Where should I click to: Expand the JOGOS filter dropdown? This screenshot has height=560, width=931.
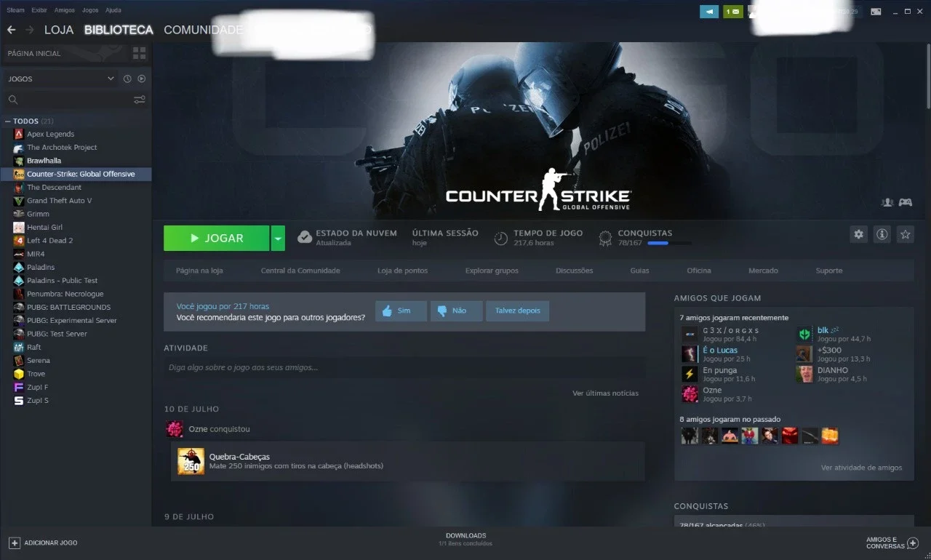click(111, 79)
